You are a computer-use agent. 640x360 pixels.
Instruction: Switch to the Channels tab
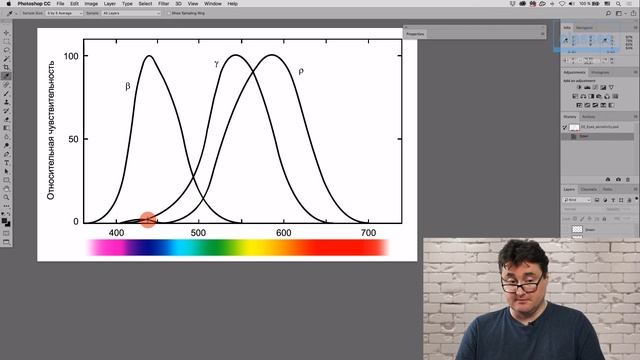pyautogui.click(x=589, y=189)
